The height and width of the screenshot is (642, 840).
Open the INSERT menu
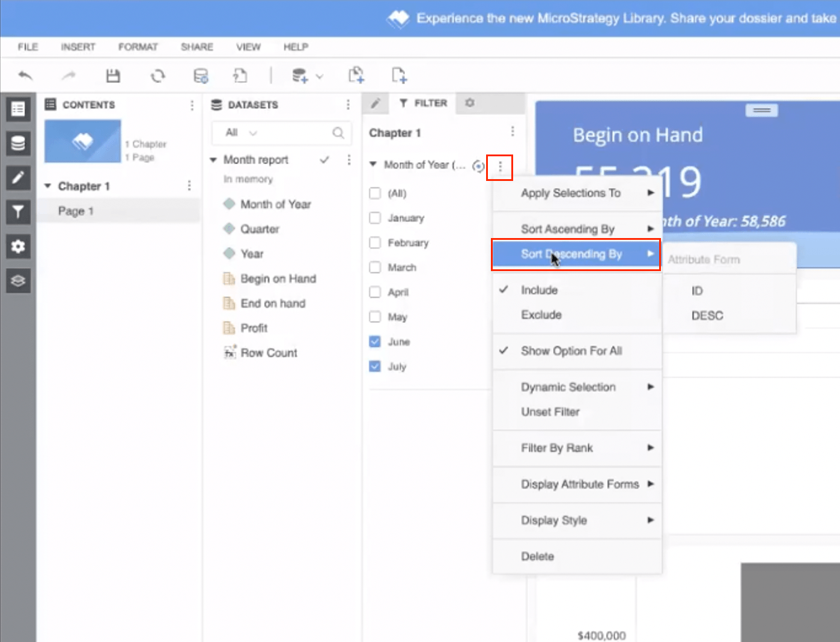[x=78, y=47]
